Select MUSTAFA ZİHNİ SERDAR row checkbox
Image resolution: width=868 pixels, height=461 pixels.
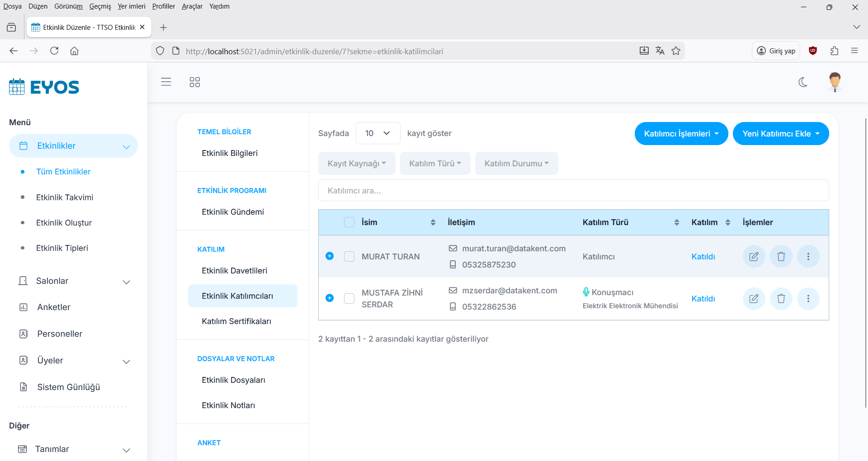coord(349,299)
